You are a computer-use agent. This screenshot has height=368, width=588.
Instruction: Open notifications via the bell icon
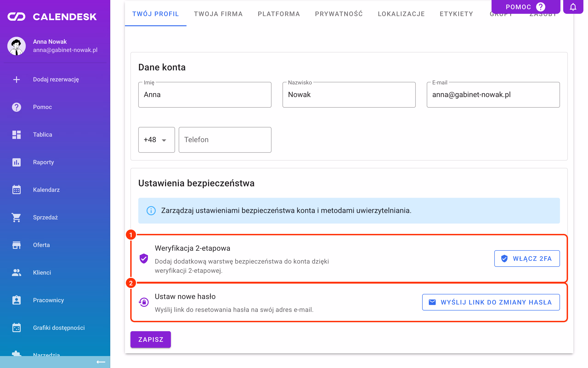(573, 7)
